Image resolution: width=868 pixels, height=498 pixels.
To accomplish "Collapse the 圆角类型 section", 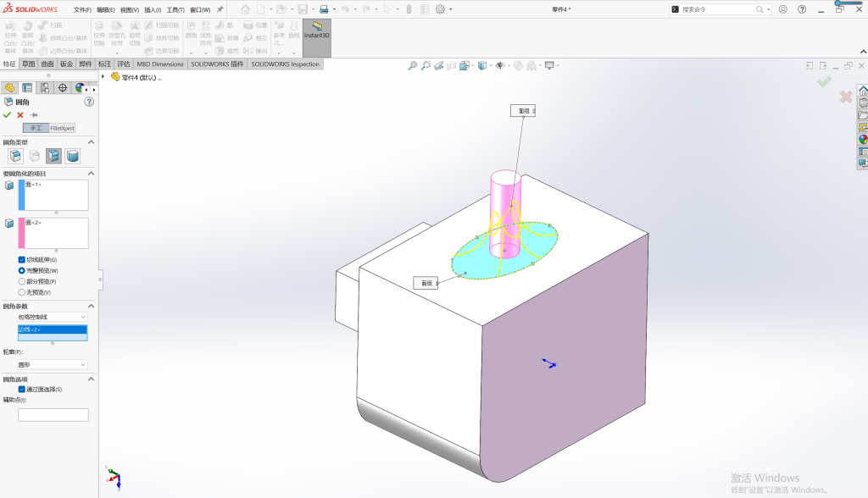I will tap(91, 142).
